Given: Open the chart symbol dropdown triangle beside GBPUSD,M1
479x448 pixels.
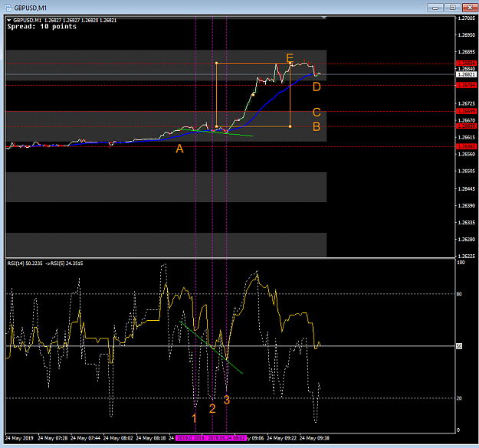Looking at the screenshot, I should [x=9, y=21].
